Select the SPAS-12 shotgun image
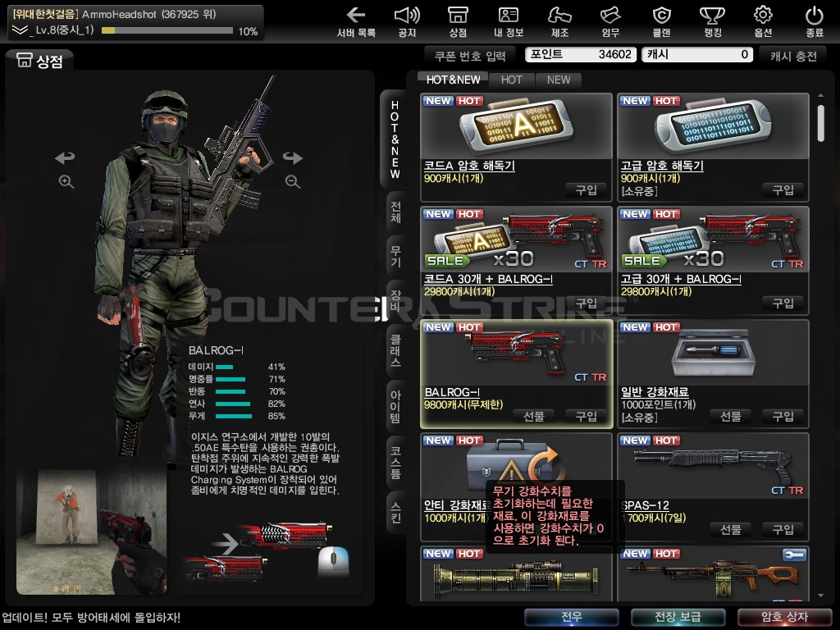Screen dimensions: 840x630 (713, 466)
